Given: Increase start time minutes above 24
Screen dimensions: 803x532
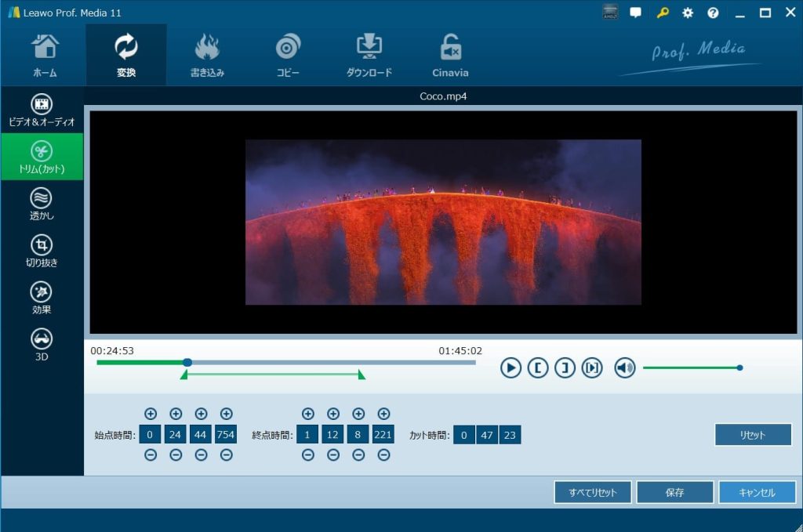Looking at the screenshot, I should [176, 414].
